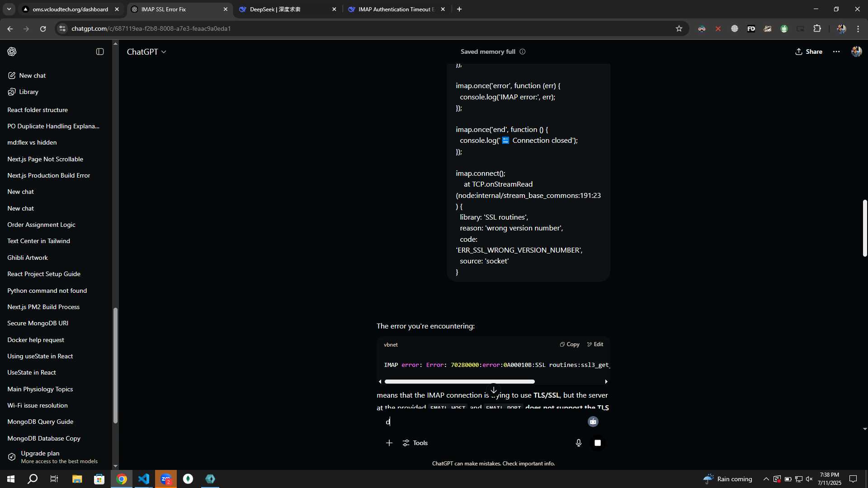Open React folder structure chat
The image size is (868, 488).
(x=38, y=110)
